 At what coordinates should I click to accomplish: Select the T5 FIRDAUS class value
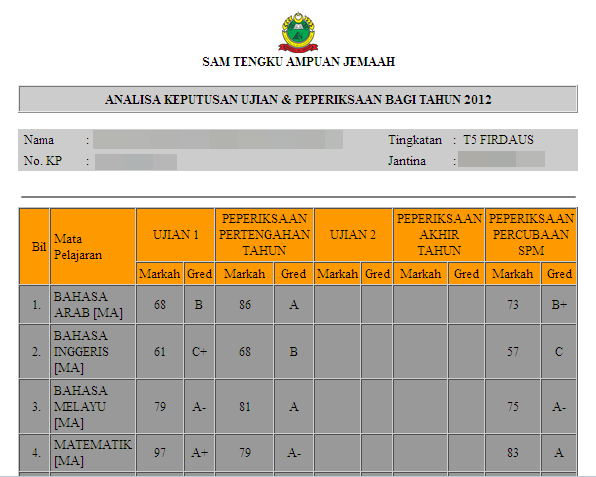(498, 140)
